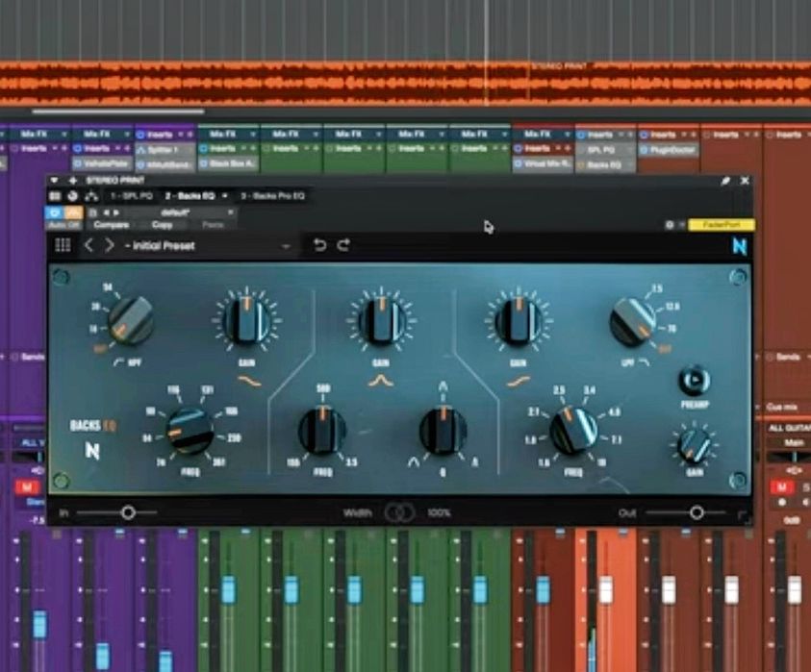
Task: Click the width link rings icon
Action: coord(399,512)
